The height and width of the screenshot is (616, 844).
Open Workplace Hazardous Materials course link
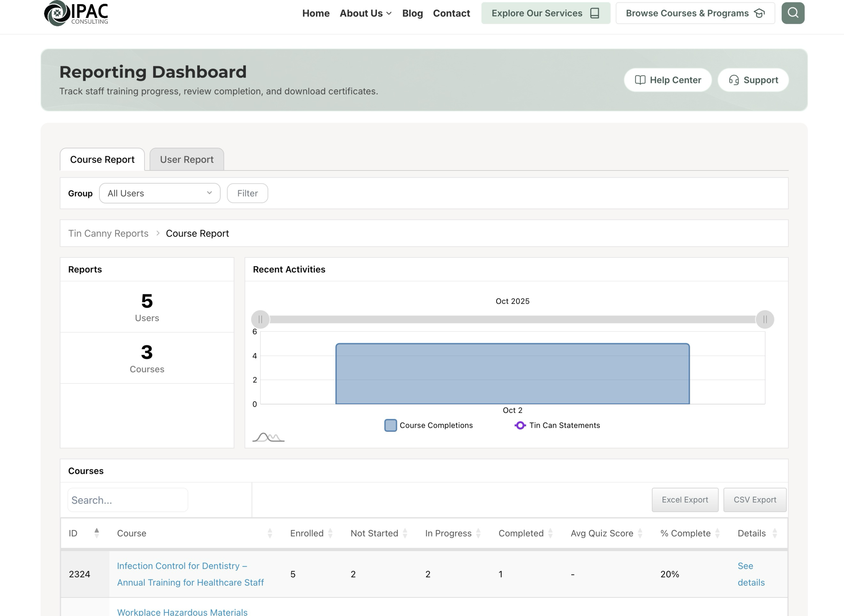click(x=182, y=612)
